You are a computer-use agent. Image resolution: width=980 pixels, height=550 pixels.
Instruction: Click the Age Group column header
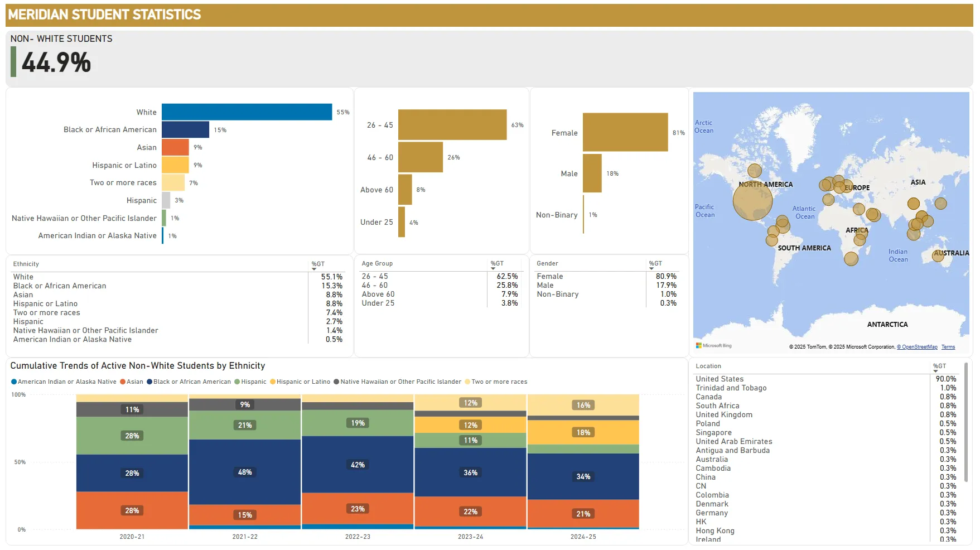[377, 264]
